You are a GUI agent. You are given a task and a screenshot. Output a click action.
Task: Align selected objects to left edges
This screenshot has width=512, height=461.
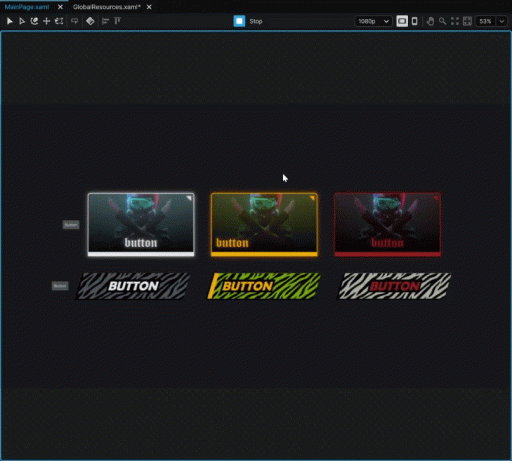pyautogui.click(x=105, y=21)
